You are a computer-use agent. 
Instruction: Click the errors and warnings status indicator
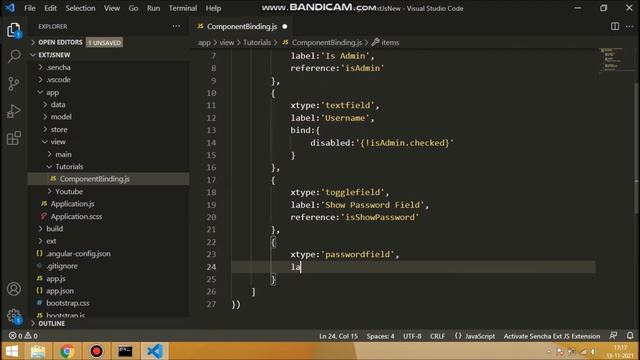coord(23,336)
